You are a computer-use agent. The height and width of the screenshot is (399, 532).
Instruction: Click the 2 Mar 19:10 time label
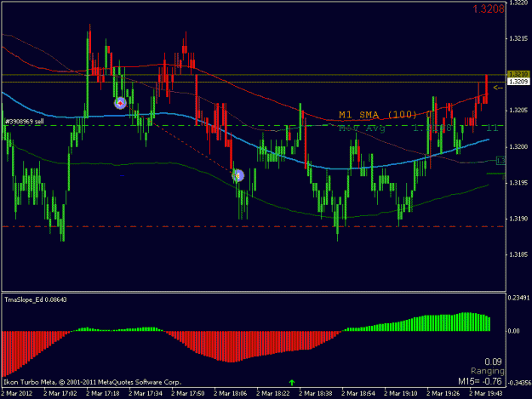[x=401, y=394]
